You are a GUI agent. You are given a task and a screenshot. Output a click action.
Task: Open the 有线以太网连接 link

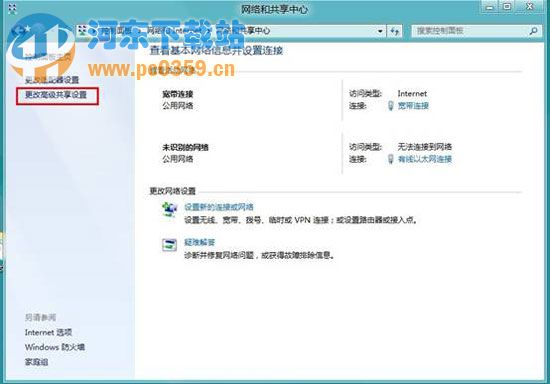click(425, 159)
